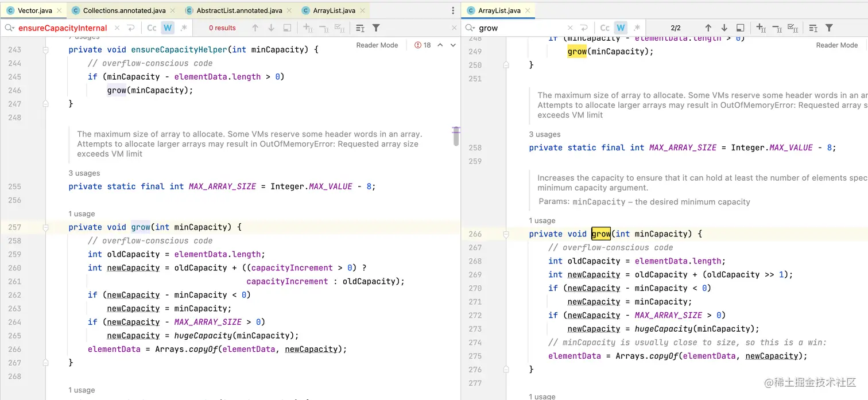Select all grow occurrences in right pane
This screenshot has width=868, height=400.
tap(793, 28)
